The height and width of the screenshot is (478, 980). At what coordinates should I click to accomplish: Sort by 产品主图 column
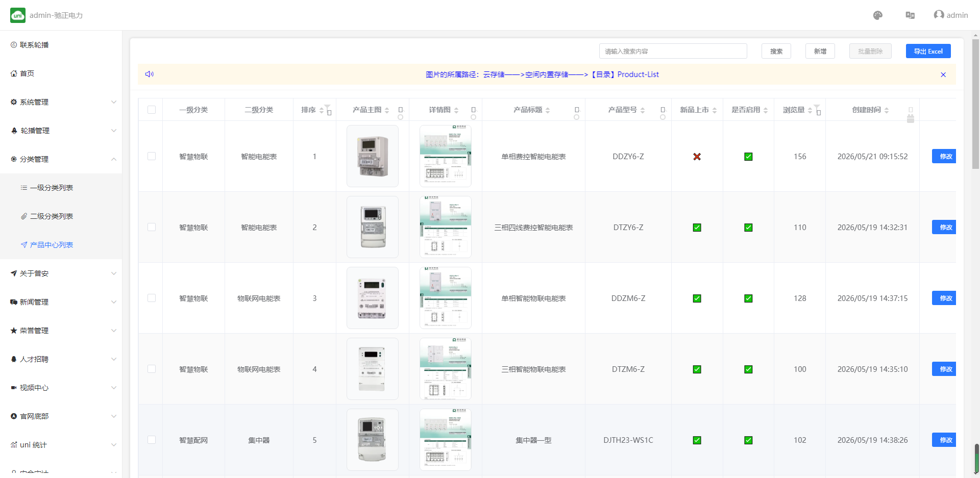387,110
